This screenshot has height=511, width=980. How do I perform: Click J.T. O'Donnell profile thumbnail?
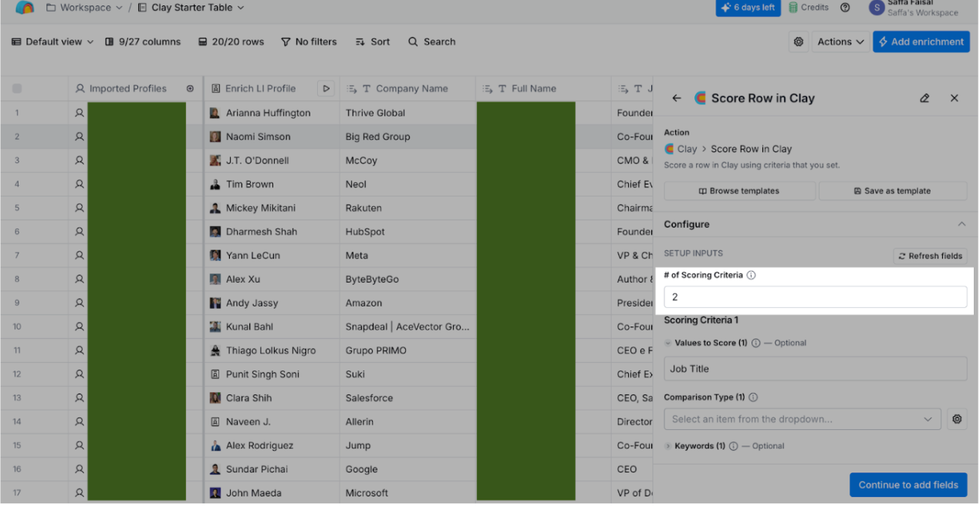tap(215, 161)
